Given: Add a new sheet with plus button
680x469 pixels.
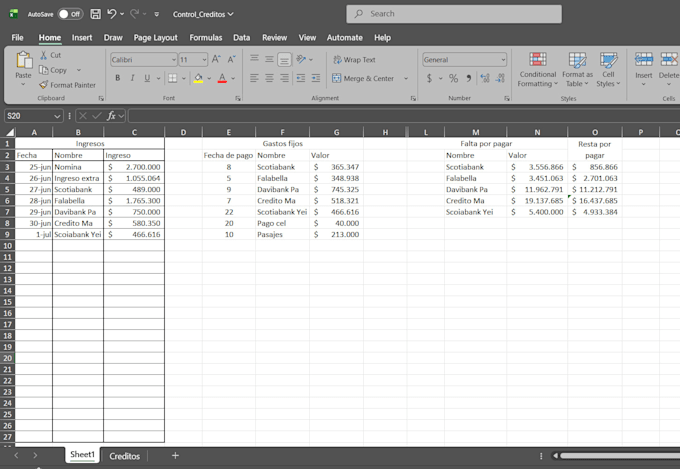Looking at the screenshot, I should tap(175, 456).
